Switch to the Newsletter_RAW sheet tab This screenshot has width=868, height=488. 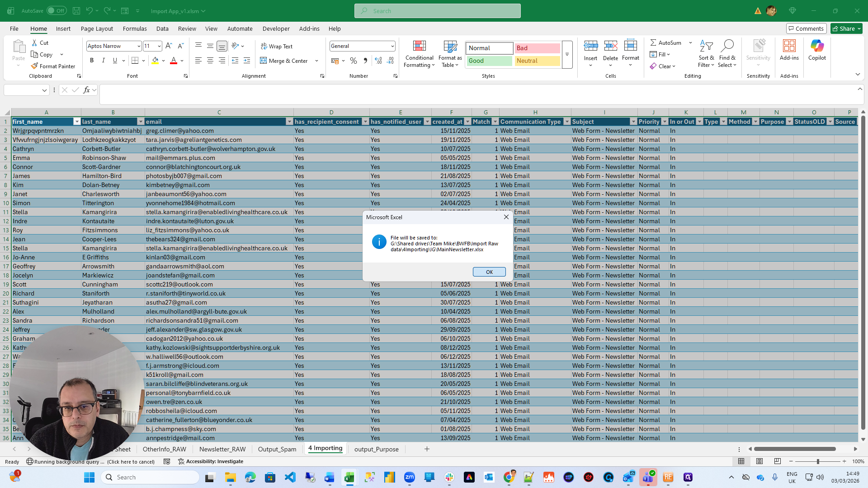point(222,449)
